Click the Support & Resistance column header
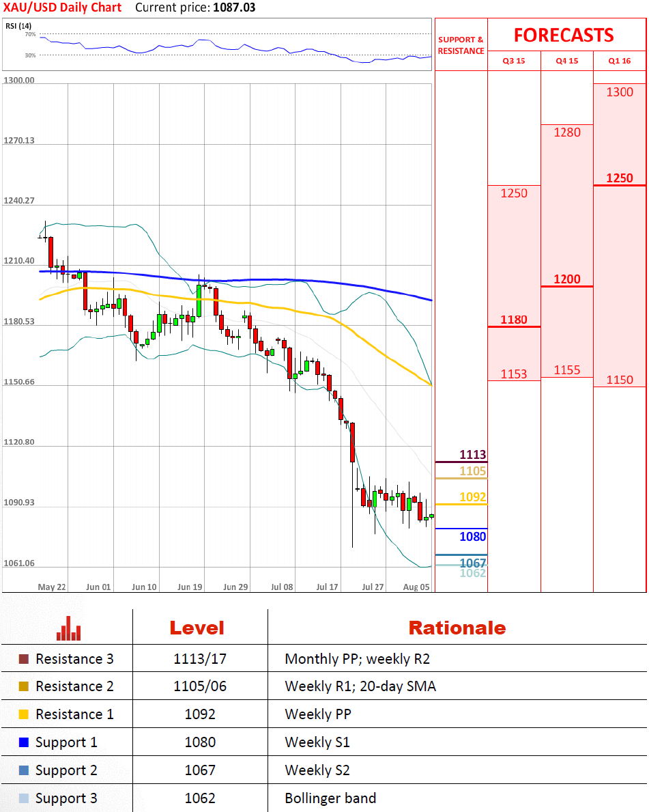Screen dimensions: 649x812 click(461, 45)
